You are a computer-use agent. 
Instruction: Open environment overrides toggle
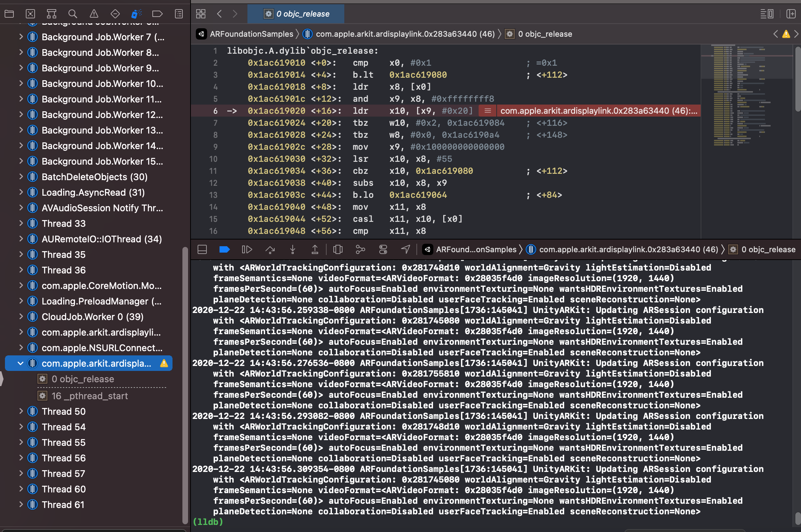coord(383,249)
